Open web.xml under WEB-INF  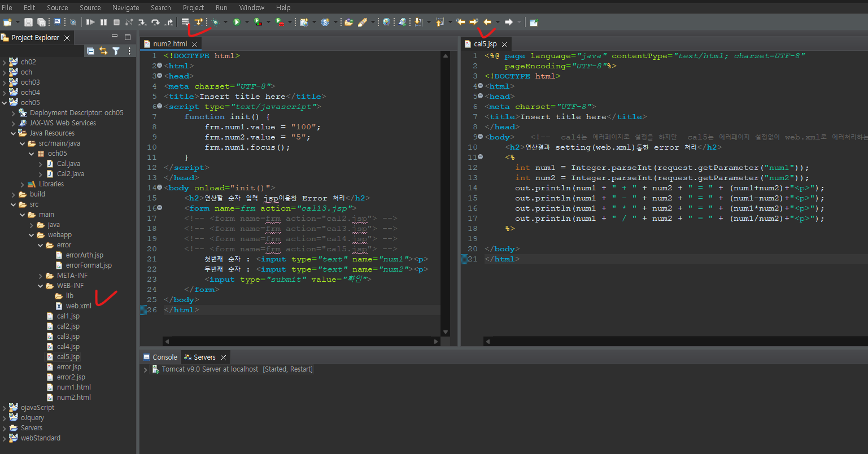78,305
